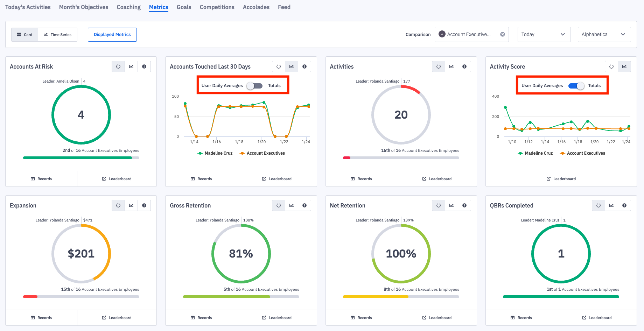Select circle gauge view on Accounts Touched card
Screen dimensions: 644x331
(x=278, y=66)
